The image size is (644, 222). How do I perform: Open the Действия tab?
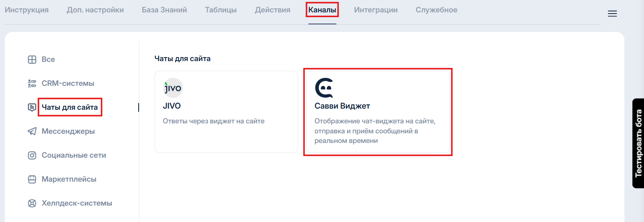272,10
